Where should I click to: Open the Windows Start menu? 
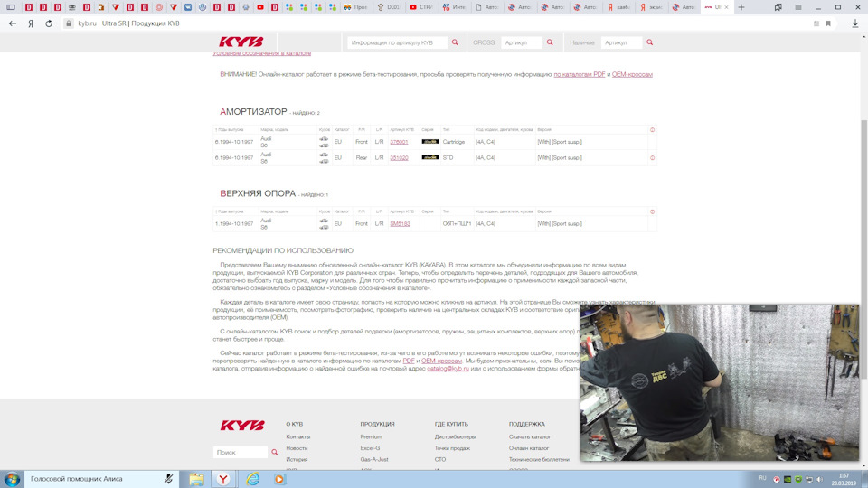point(12,479)
